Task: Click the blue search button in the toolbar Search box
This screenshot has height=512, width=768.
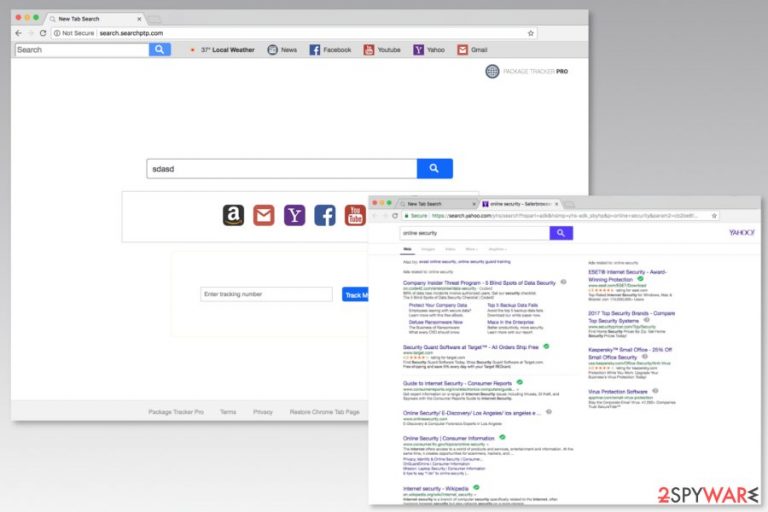Action: pos(160,49)
